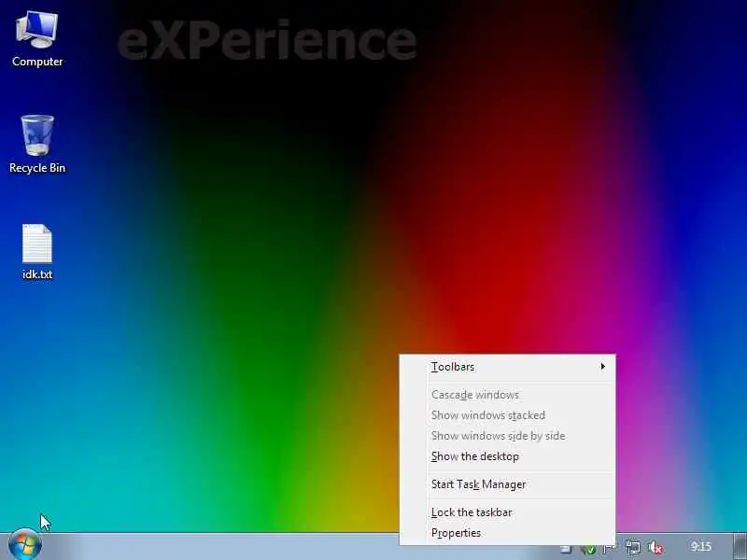Click the Show desktop button at taskbar end
The image size is (747, 560).
(740, 547)
